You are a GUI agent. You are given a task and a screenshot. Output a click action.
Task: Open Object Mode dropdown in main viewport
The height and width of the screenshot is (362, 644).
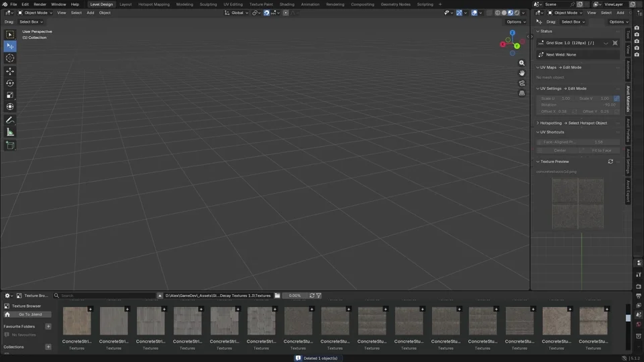coord(35,13)
